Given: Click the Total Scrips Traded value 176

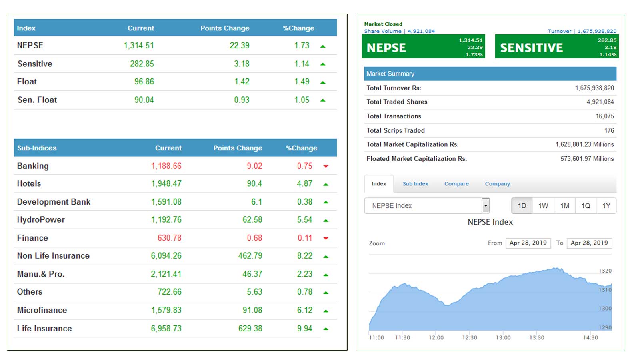Looking at the screenshot, I should click(x=609, y=130).
